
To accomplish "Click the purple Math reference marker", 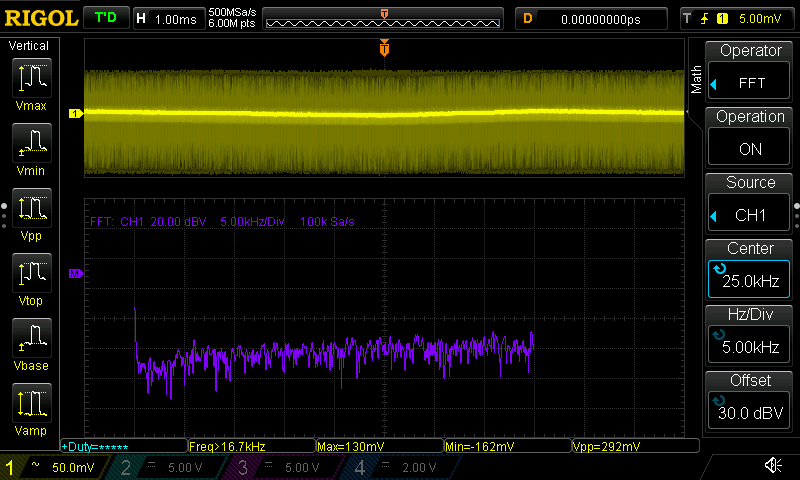I will coord(76,274).
